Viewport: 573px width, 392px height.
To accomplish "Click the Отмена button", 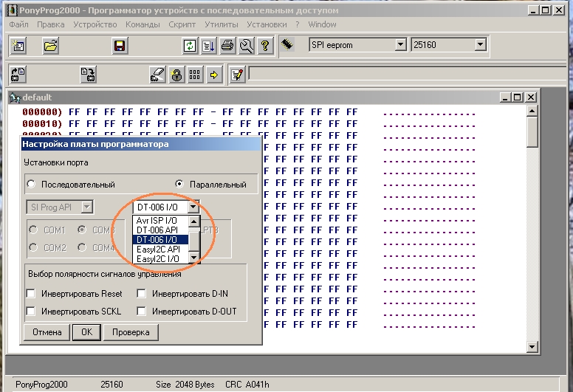I will tap(47, 332).
